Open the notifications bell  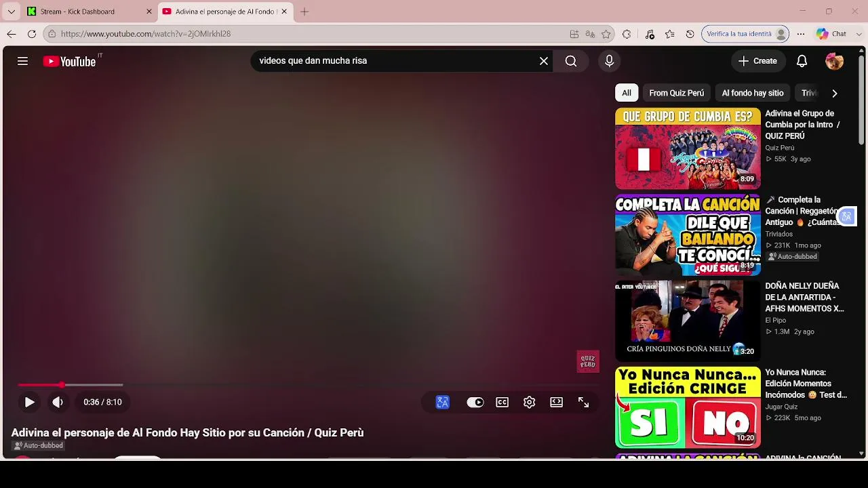click(802, 61)
